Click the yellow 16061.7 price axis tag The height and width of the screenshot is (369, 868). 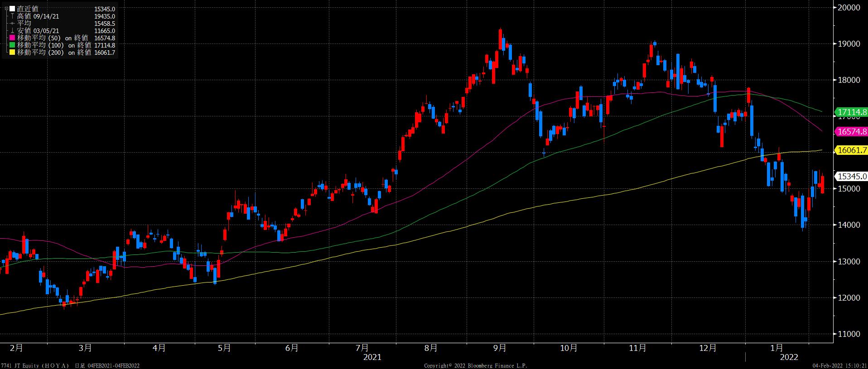pyautogui.click(x=851, y=150)
